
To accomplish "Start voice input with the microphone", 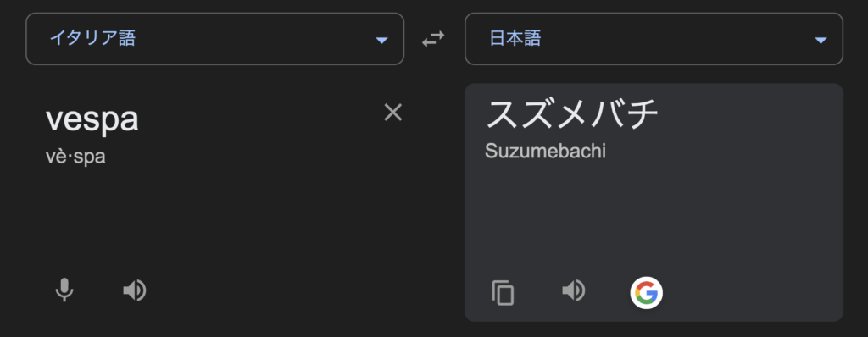I will click(64, 290).
